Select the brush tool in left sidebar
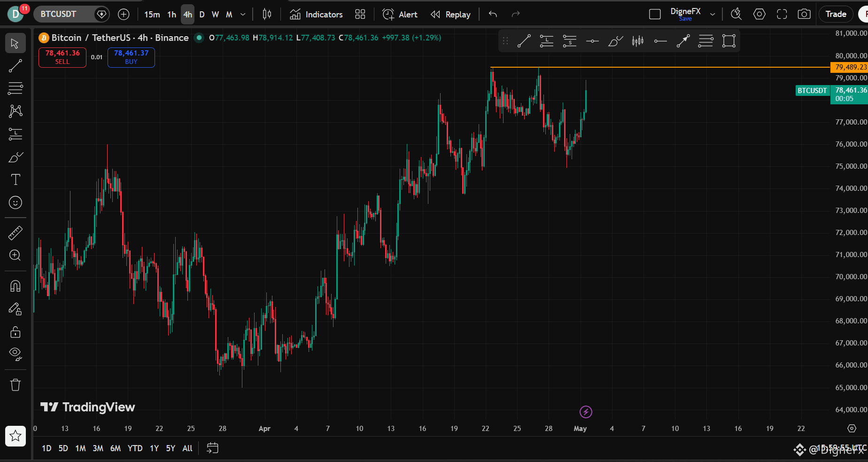The width and height of the screenshot is (868, 462). pos(15,157)
